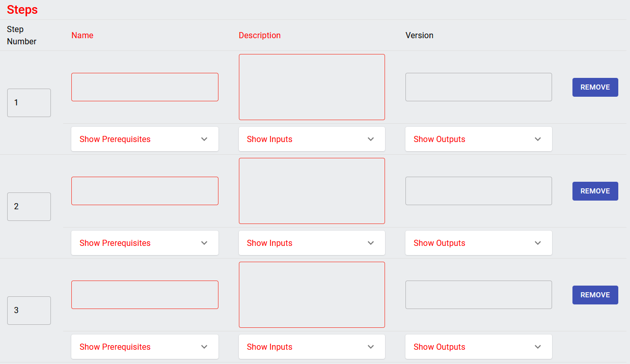Expand Show Inputs for step 3
The height and width of the screenshot is (364, 630).
[x=312, y=347]
